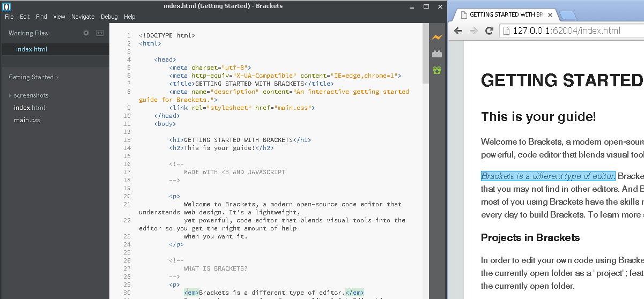
Task: Click the <!DOCTYPE html> line
Action: [x=167, y=35]
